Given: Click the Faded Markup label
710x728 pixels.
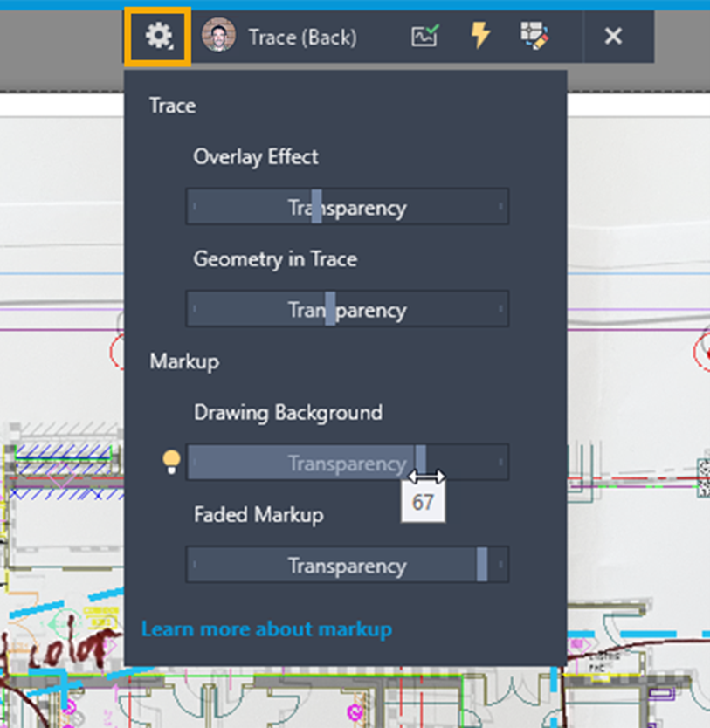Looking at the screenshot, I should pos(258,515).
